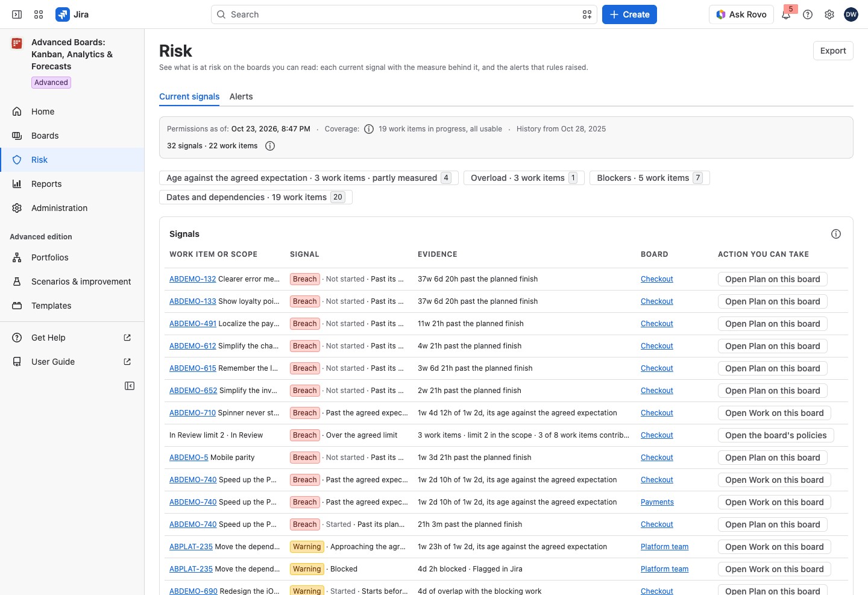Open Administration in the sidebar
Image resolution: width=868 pixels, height=595 pixels.
72,208
